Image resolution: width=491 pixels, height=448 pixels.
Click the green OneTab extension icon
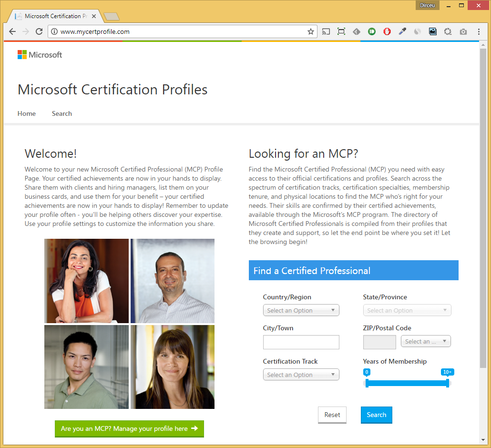pyautogui.click(x=372, y=31)
